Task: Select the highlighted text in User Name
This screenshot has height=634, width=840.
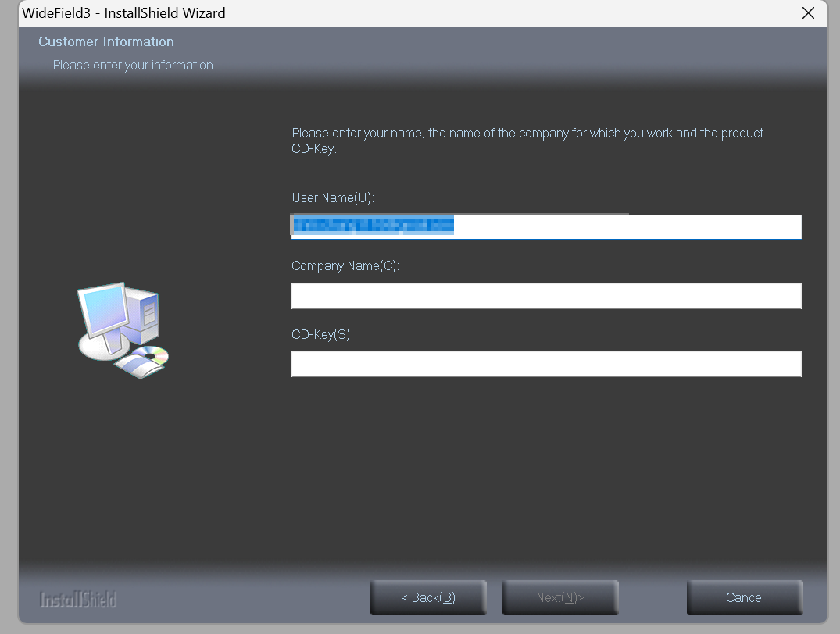Action: pos(374,226)
